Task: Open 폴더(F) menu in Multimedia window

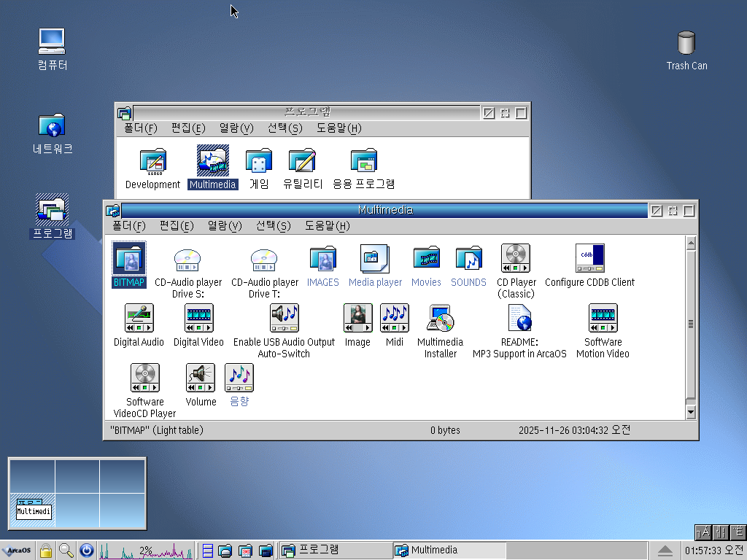Action: pyautogui.click(x=129, y=226)
